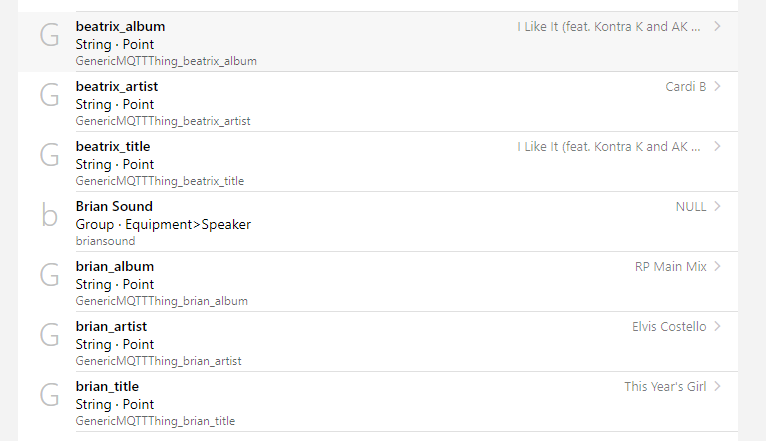The image size is (766, 441).
Task: Click the Cardi B state value
Action: [685, 87]
